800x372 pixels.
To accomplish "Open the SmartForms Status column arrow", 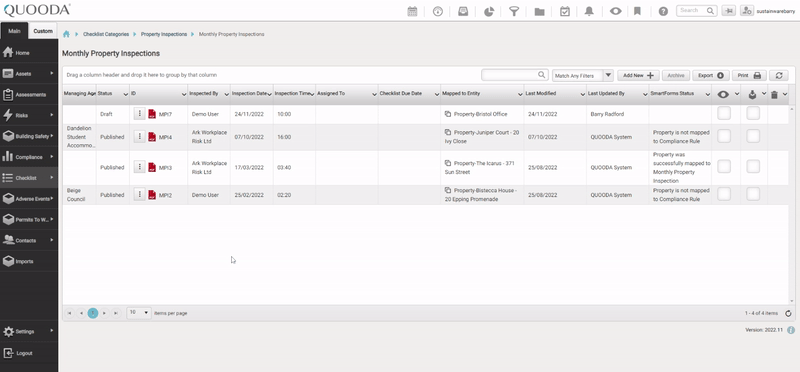I will (x=708, y=94).
